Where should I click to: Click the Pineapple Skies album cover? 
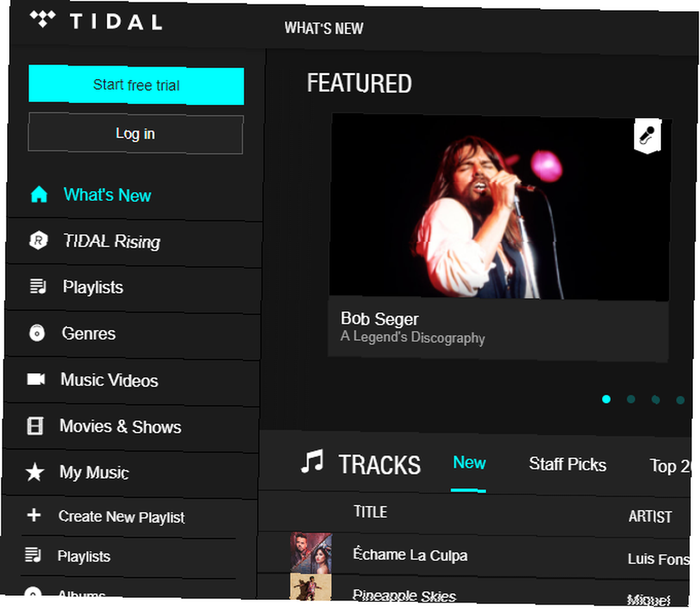pyautogui.click(x=311, y=587)
